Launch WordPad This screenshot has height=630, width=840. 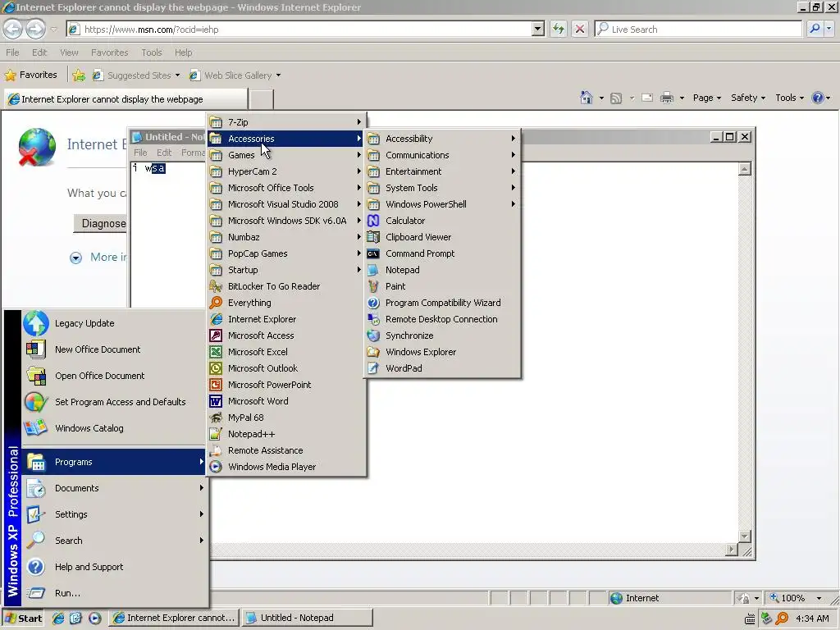click(x=442, y=368)
